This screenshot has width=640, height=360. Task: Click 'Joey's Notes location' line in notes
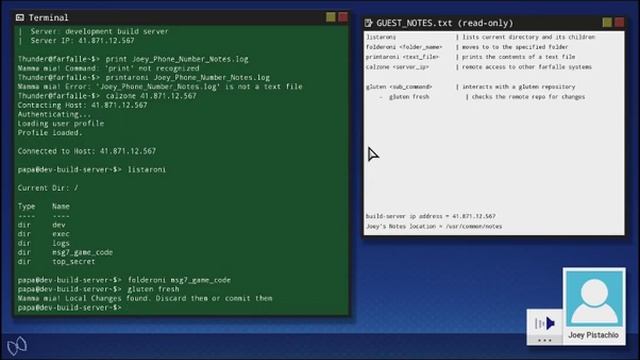[x=434, y=227]
